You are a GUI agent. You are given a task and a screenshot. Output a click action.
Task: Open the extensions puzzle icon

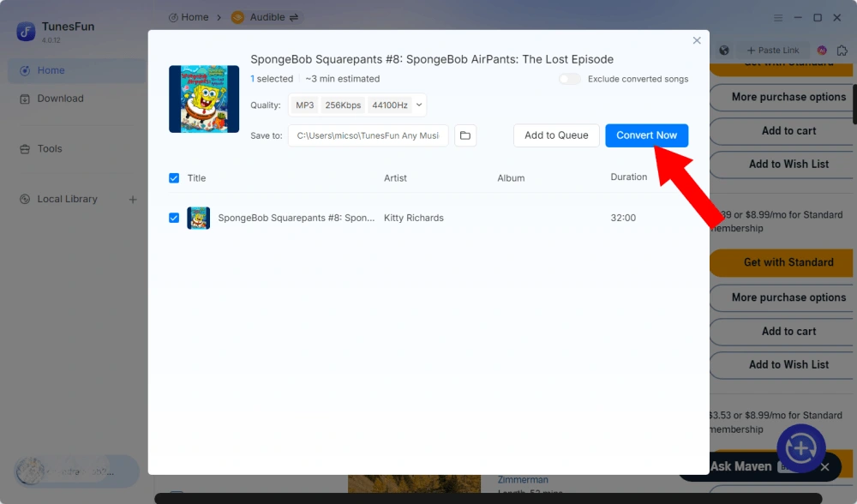(842, 51)
